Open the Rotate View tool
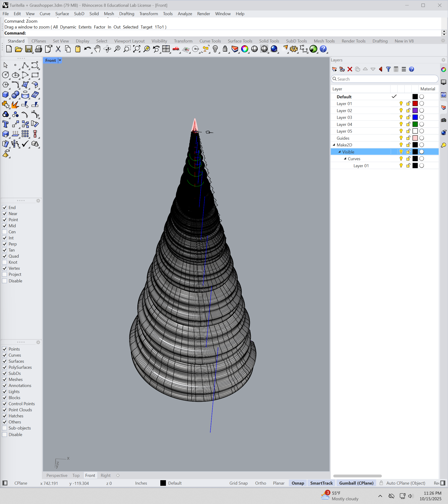Image resolution: width=448 pixels, height=504 pixels. click(108, 49)
